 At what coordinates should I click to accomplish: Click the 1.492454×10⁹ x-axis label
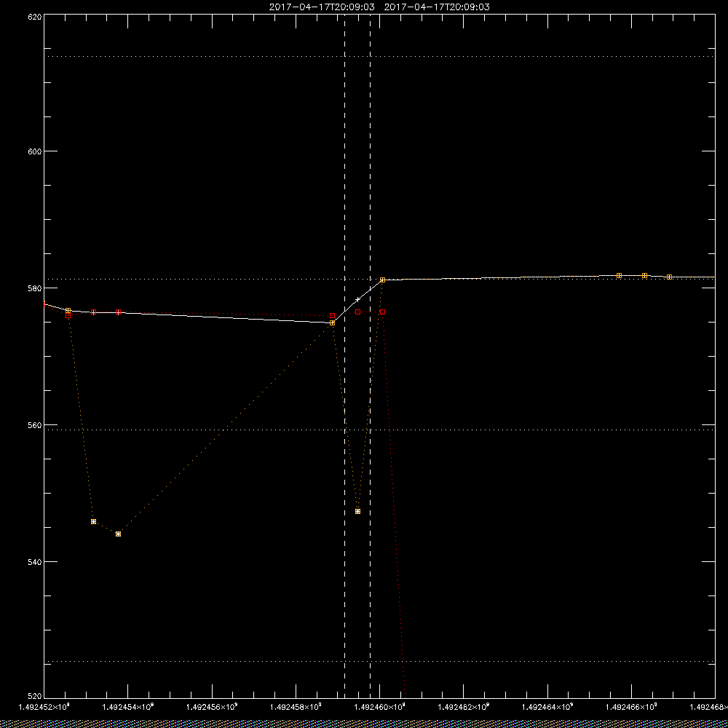tap(127, 707)
